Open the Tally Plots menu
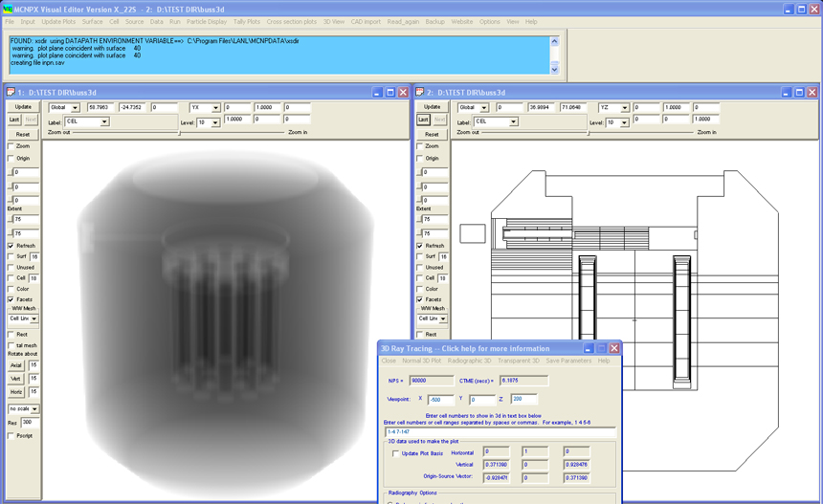This screenshot has height=504, width=823. point(247,21)
